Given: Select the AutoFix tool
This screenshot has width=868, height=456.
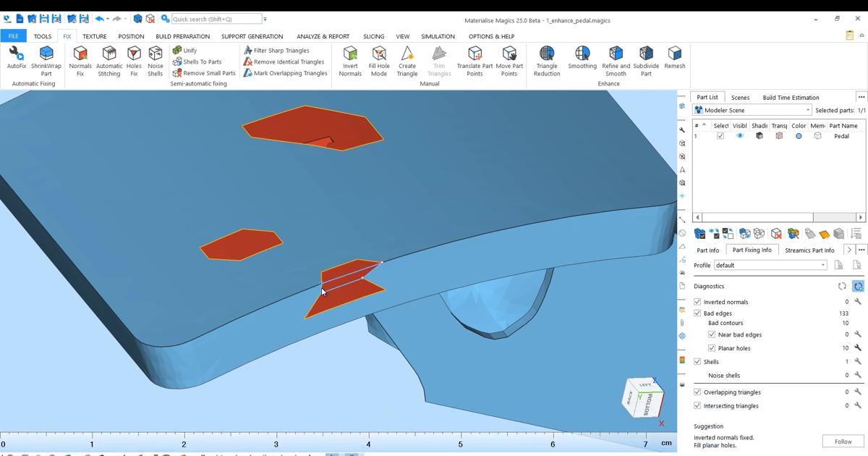Looking at the screenshot, I should click(x=15, y=59).
